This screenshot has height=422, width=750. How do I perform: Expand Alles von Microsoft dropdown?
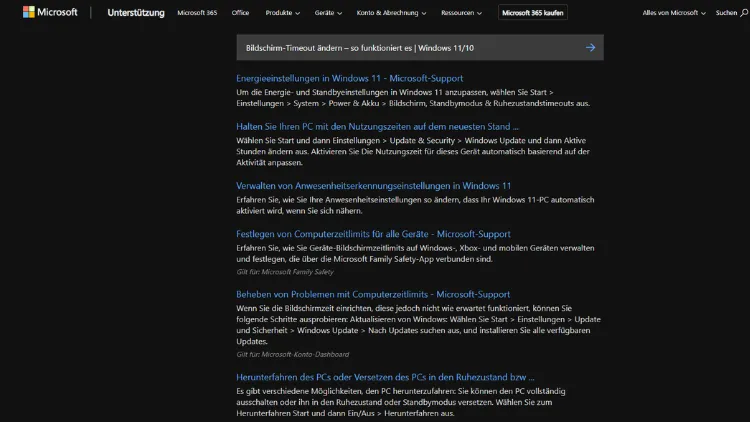(673, 13)
